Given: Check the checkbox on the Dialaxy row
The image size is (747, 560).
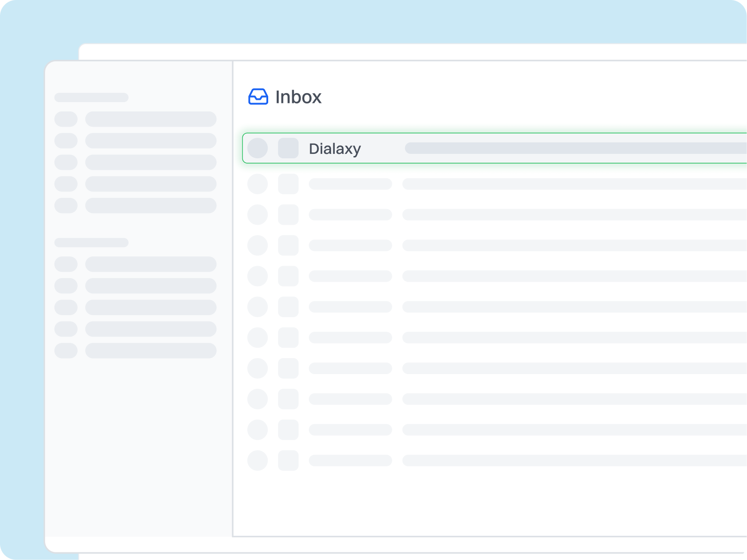Looking at the screenshot, I should 288,148.
